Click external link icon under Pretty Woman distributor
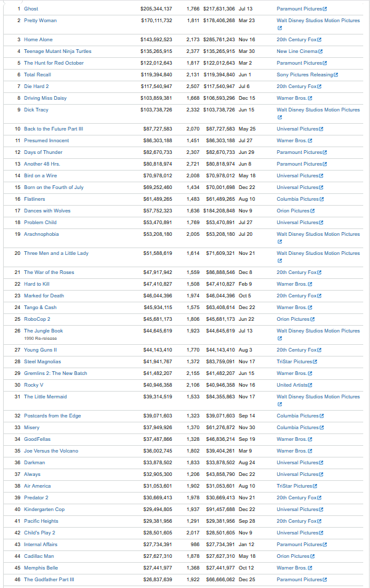370x588 pixels. [x=280, y=28]
